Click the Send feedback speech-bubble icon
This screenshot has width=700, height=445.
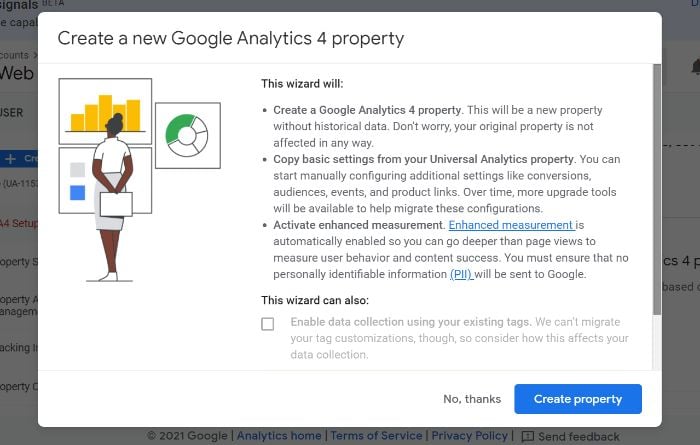527,436
